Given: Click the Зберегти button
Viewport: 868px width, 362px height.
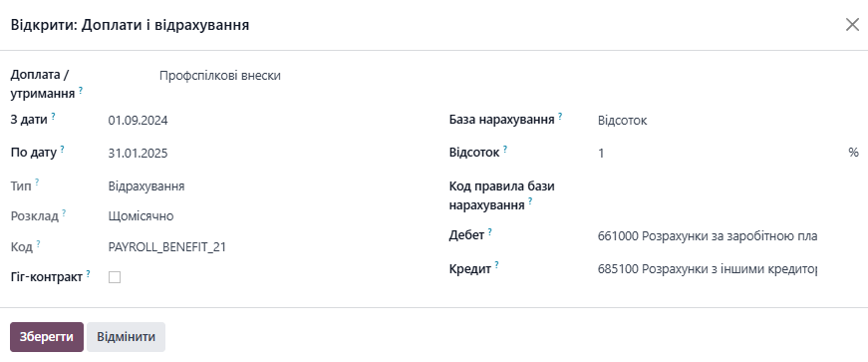Looking at the screenshot, I should pos(47,337).
